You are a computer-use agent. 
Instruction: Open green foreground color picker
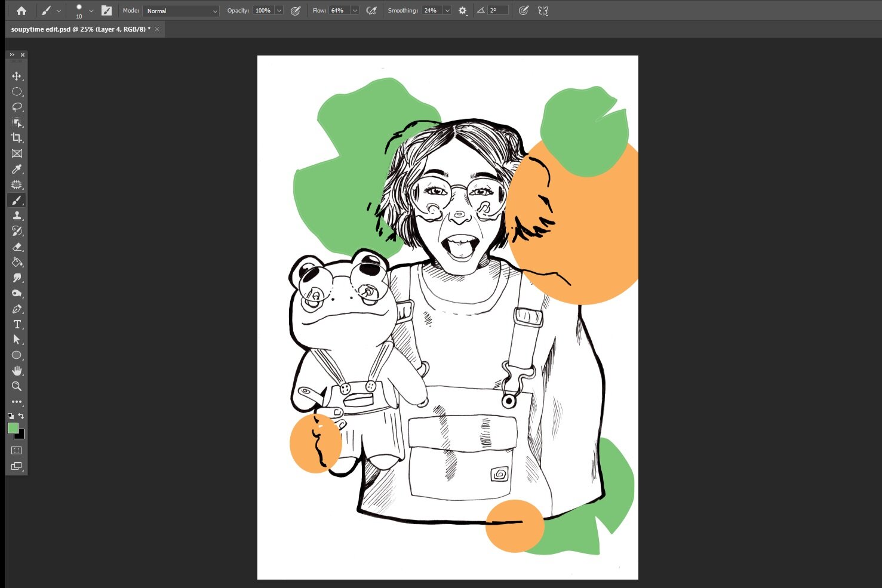(12, 427)
